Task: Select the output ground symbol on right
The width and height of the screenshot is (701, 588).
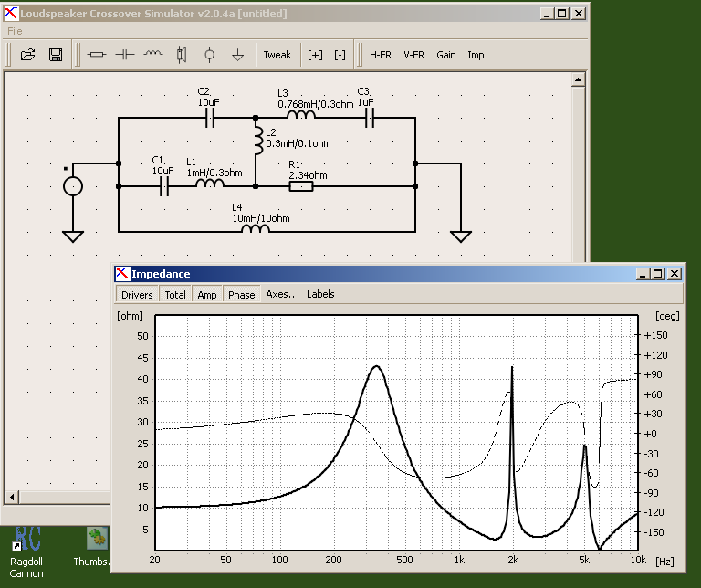Action: coord(460,236)
